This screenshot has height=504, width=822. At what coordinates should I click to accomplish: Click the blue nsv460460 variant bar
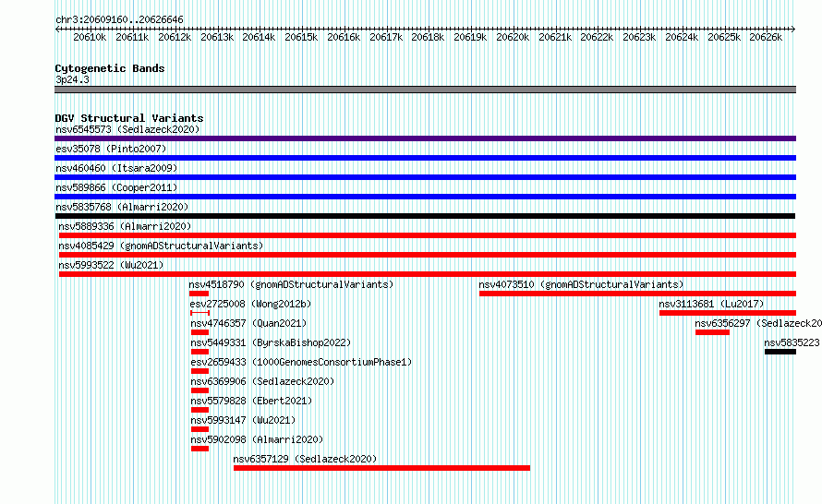(425, 177)
